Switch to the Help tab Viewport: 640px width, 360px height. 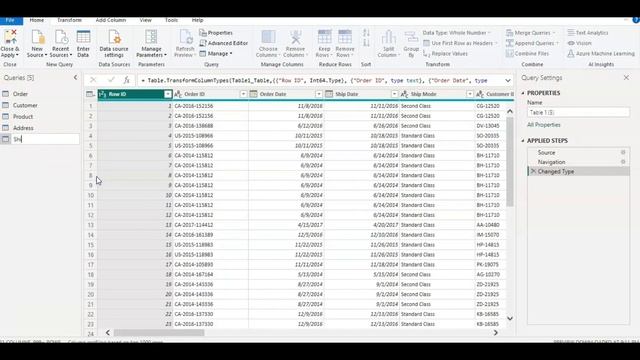point(198,20)
